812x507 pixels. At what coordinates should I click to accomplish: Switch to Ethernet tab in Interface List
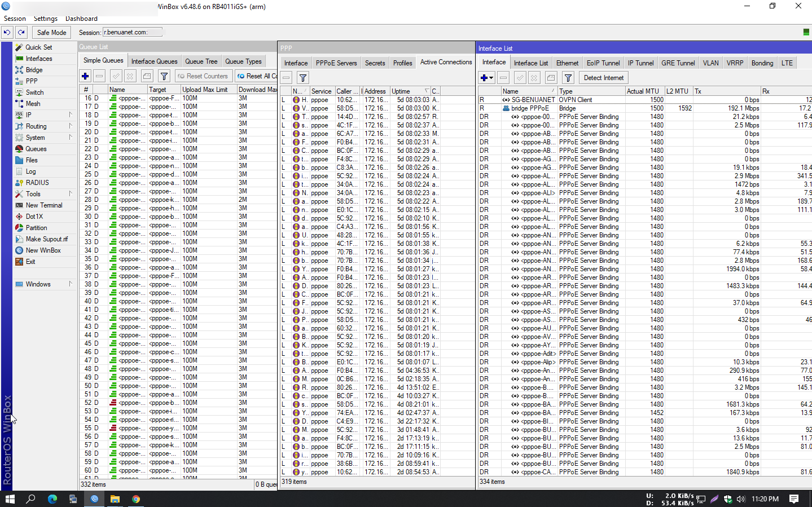pos(567,63)
